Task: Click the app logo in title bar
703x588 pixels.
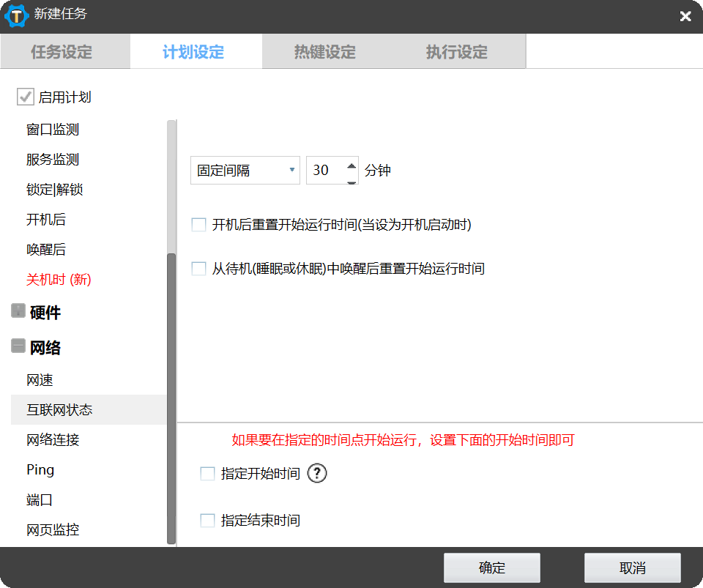Action: tap(16, 15)
